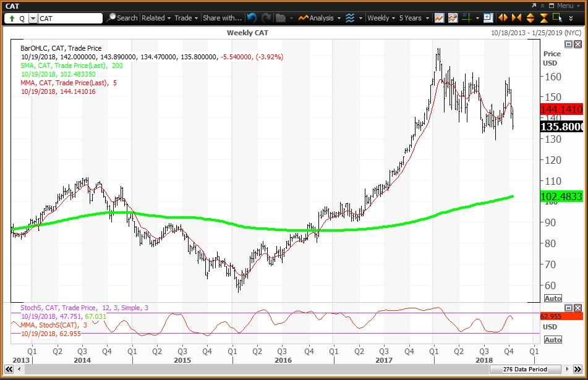Click the MMA 5 legend label
This screenshot has width=588, height=380.
coord(69,83)
